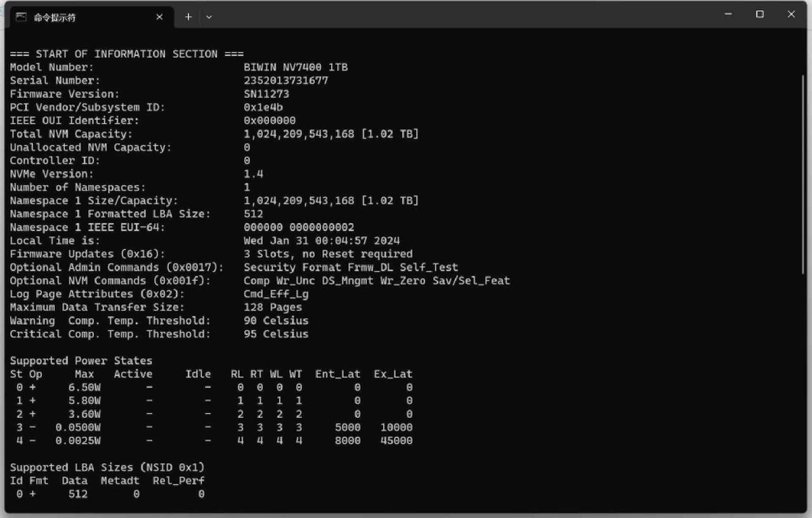Image resolution: width=812 pixels, height=518 pixels.
Task: Click the "Optional NVM Commands (0x001f):" label
Action: [x=110, y=280]
